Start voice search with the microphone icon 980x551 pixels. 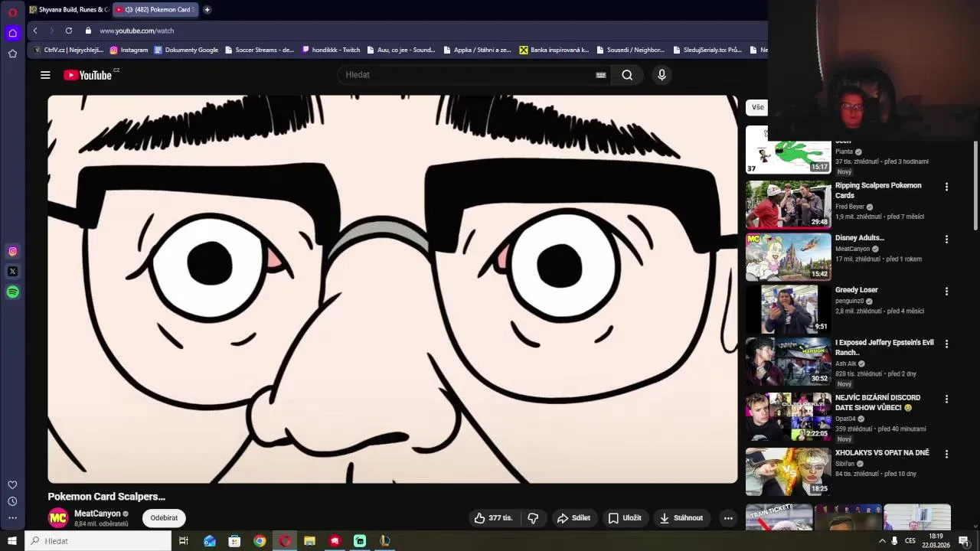[x=662, y=75]
